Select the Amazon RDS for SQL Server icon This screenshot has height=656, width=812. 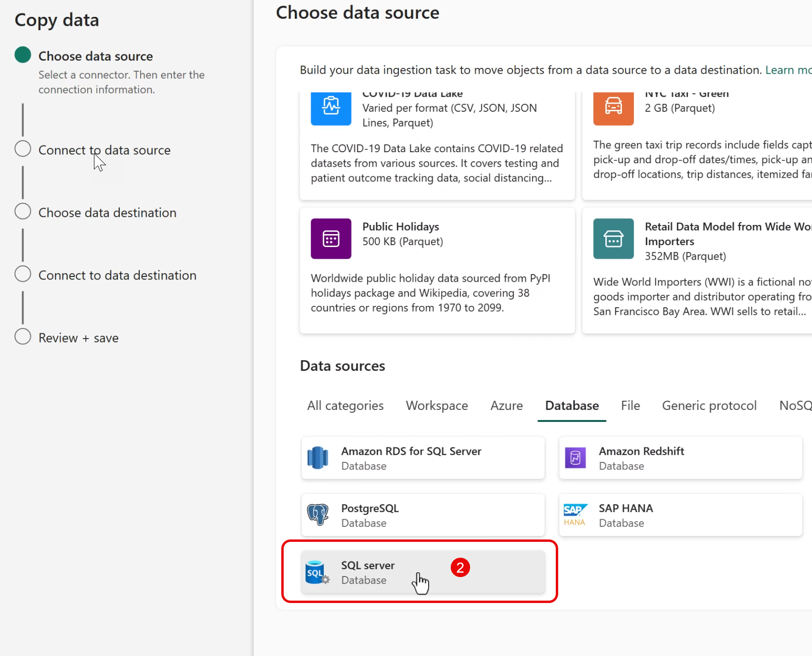coord(318,458)
